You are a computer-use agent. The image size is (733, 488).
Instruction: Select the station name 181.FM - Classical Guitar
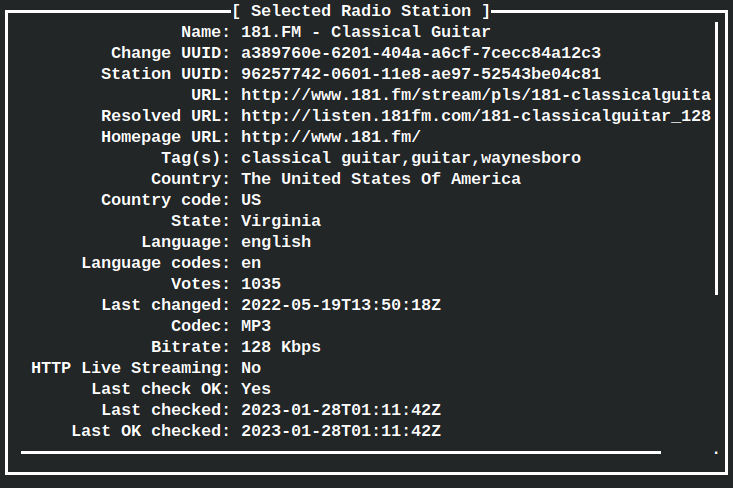click(366, 32)
